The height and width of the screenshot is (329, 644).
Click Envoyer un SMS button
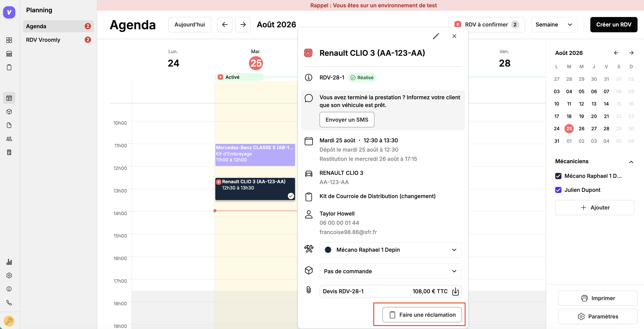[x=347, y=120]
